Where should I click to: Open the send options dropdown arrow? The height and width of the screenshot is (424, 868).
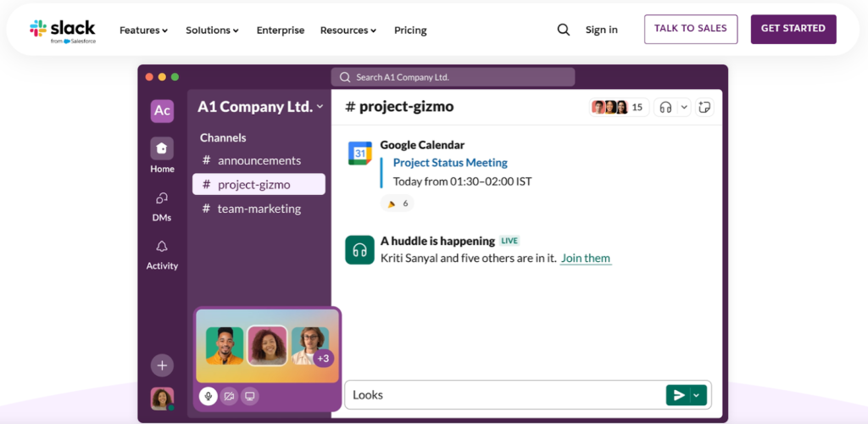(x=698, y=395)
